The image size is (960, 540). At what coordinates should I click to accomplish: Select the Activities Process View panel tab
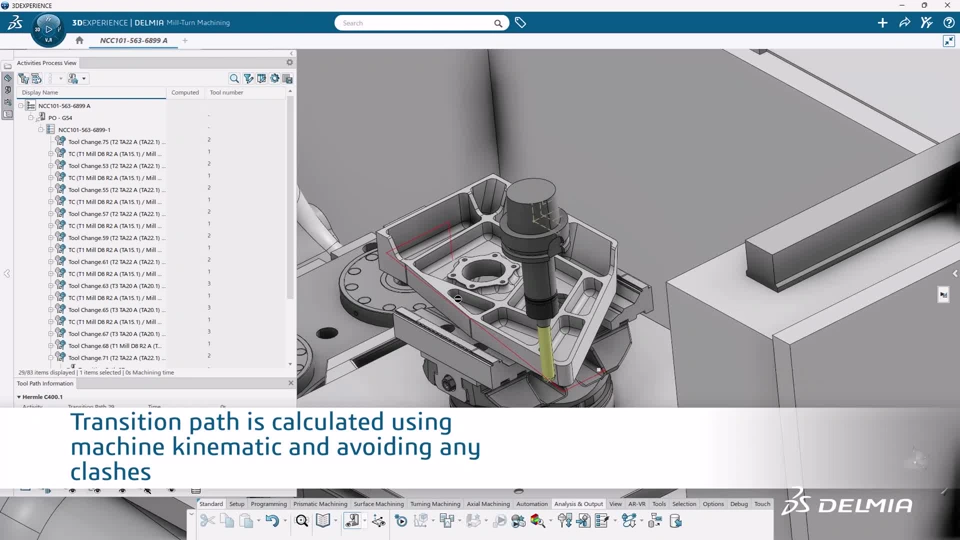[47, 62]
